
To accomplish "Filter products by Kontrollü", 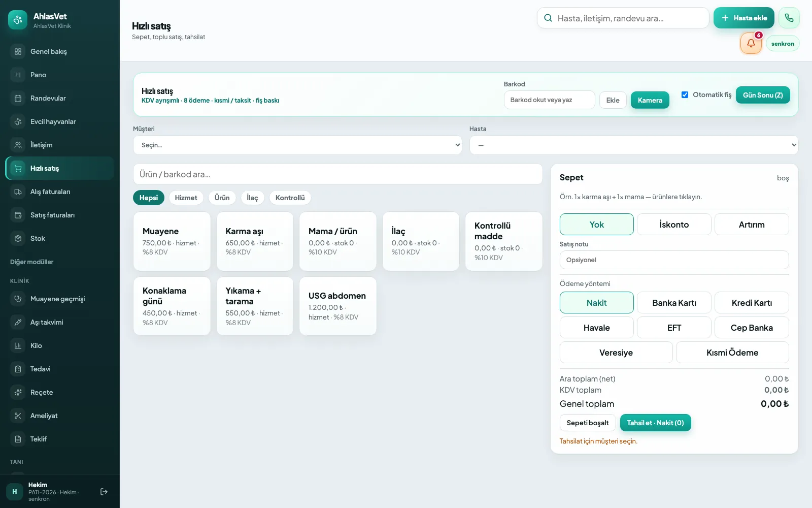I will 290,198.
